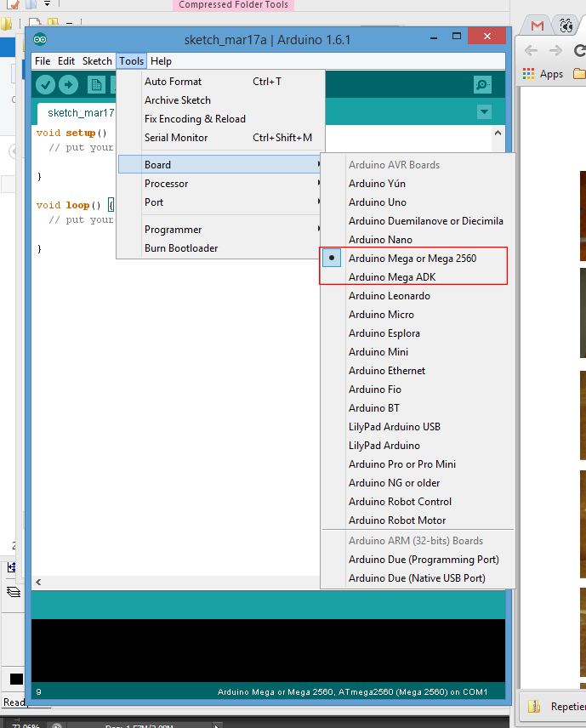Open the Sketch menu
This screenshot has height=728, width=586.
click(97, 61)
